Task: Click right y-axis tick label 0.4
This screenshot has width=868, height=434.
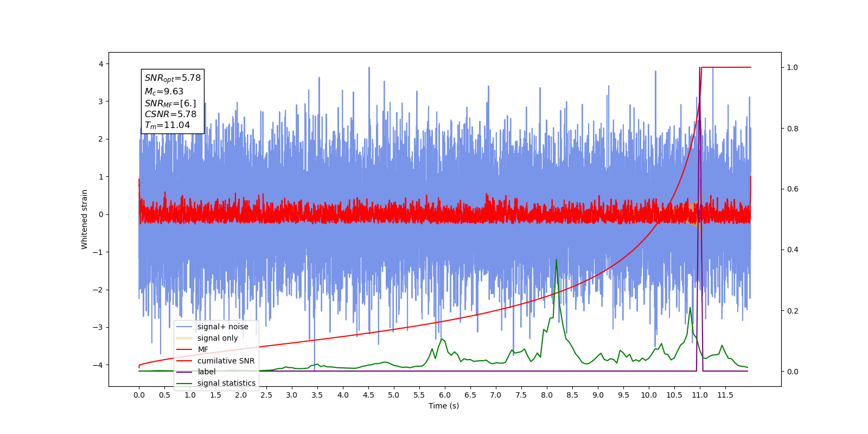Action: (x=793, y=250)
